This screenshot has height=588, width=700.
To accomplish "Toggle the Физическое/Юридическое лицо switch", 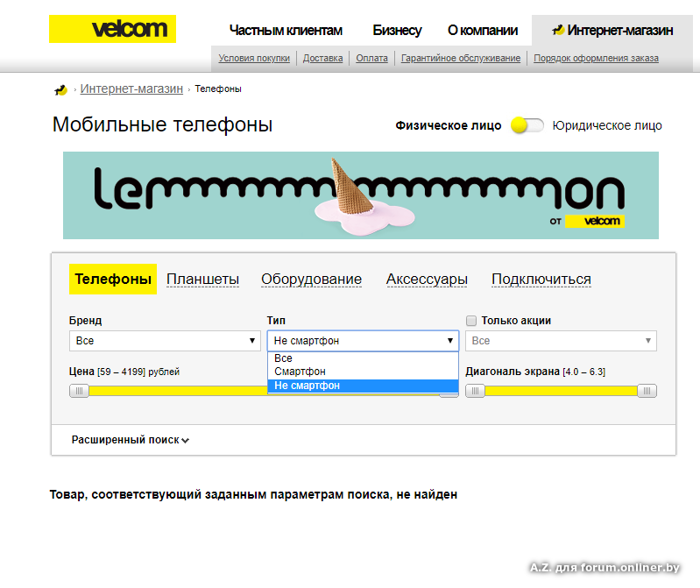I will [527, 125].
